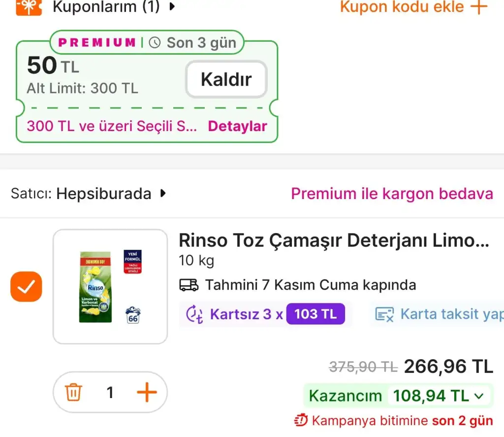
Task: Click the 103 TL installment badge
Action: point(316,314)
